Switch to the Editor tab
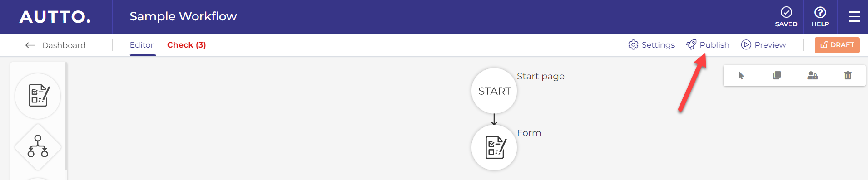 click(142, 45)
